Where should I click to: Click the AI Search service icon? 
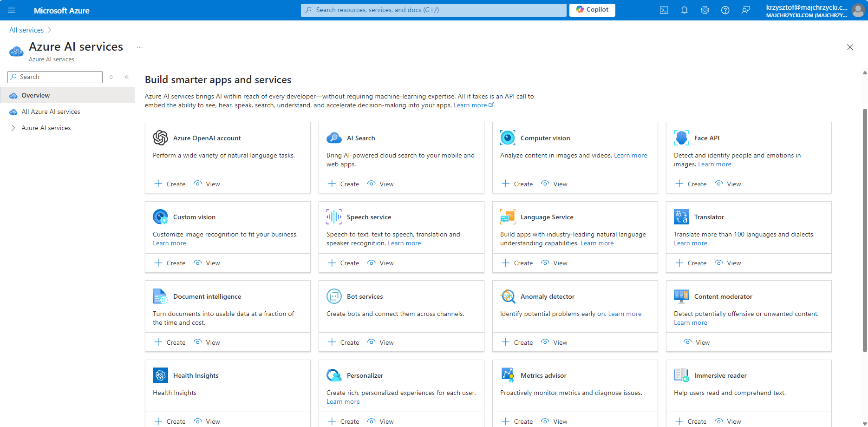[334, 138]
